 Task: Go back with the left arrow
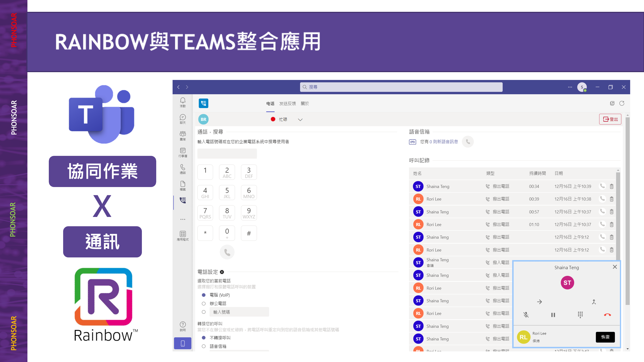click(x=178, y=87)
